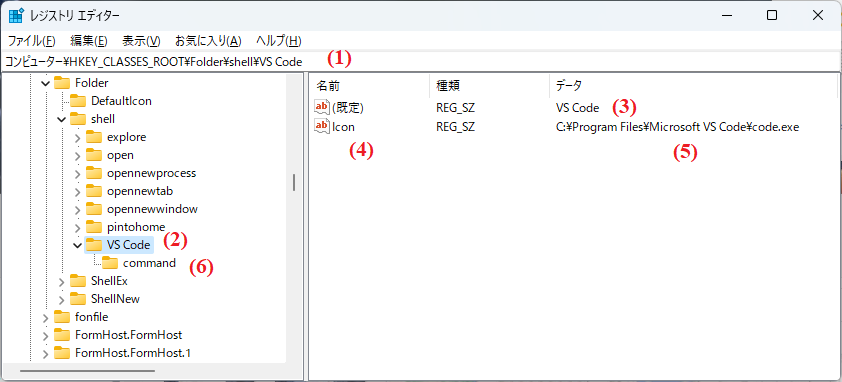Select the ShellNew key label

pos(115,299)
